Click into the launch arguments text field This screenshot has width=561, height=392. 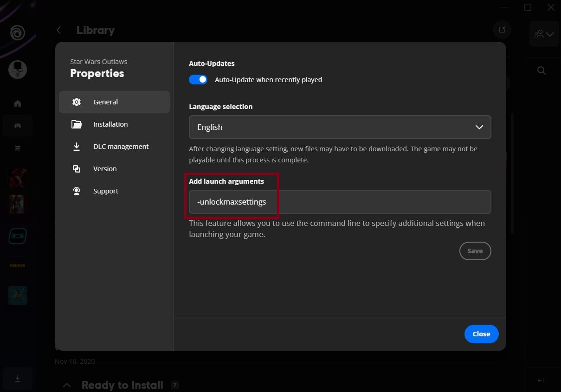[340, 202]
